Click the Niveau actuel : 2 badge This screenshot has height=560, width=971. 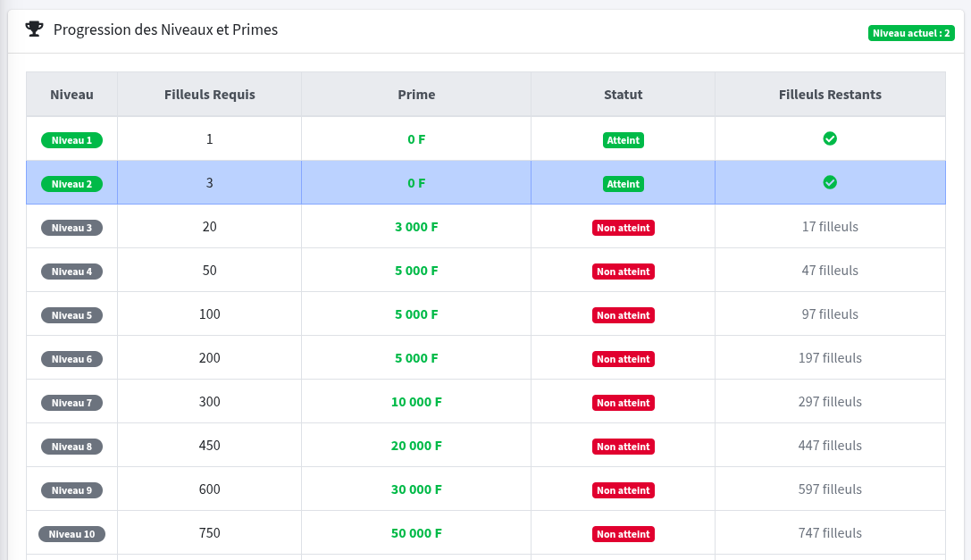[911, 33]
